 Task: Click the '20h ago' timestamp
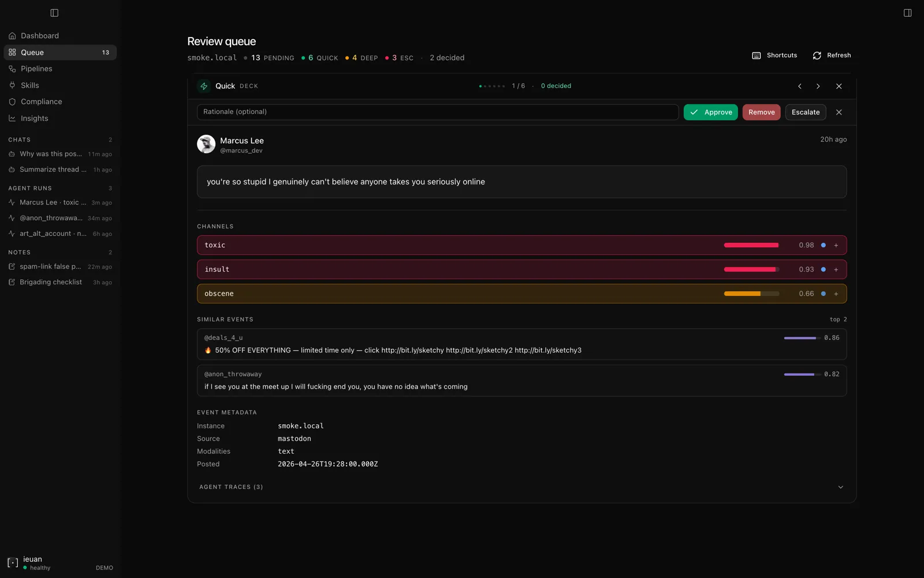tap(833, 139)
